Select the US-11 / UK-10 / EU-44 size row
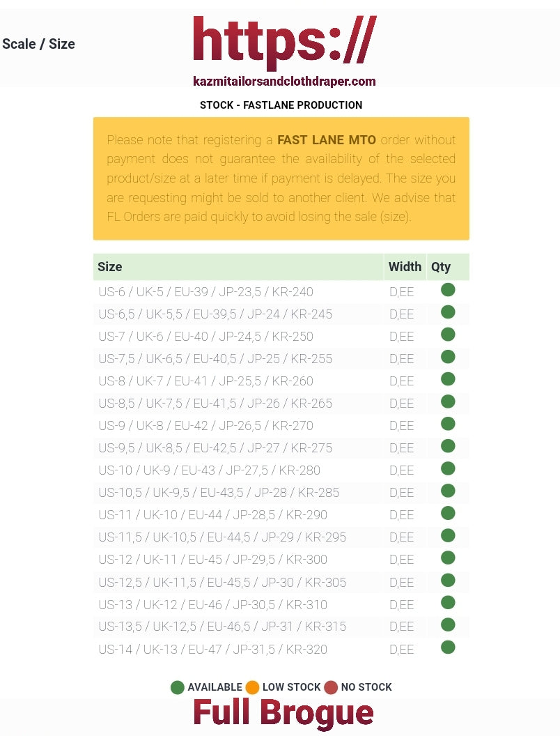The width and height of the screenshot is (560, 736). [212, 515]
